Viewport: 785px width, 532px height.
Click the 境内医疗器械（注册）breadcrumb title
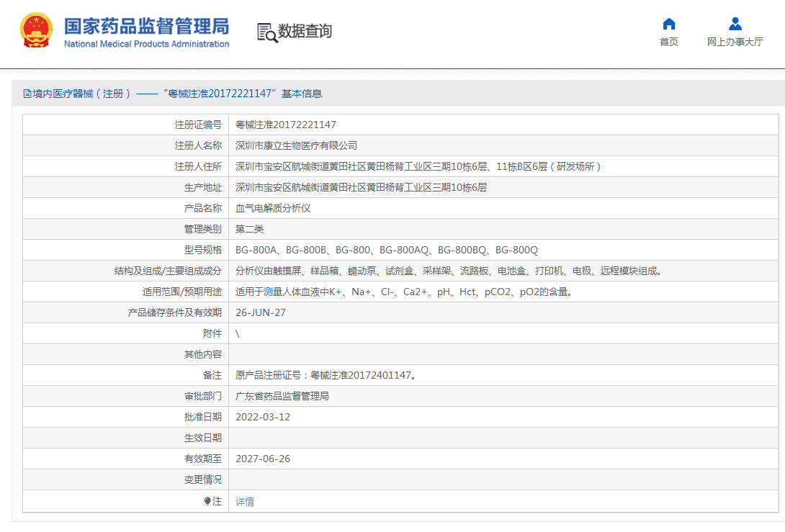(x=82, y=94)
